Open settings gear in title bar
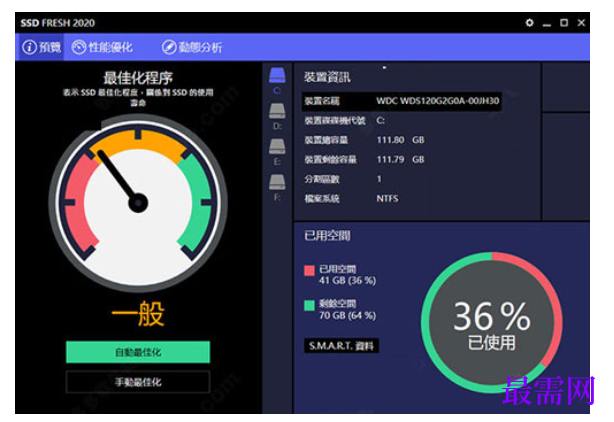 529,23
